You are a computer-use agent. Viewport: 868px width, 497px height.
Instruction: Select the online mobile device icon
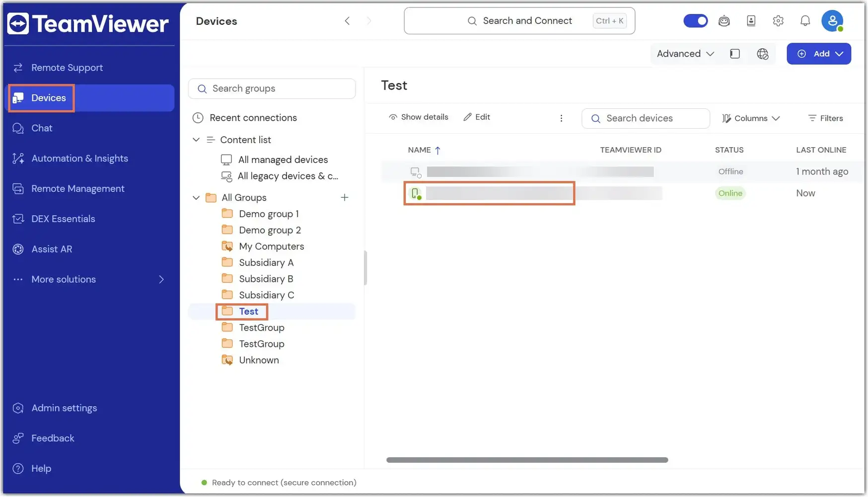pos(416,193)
